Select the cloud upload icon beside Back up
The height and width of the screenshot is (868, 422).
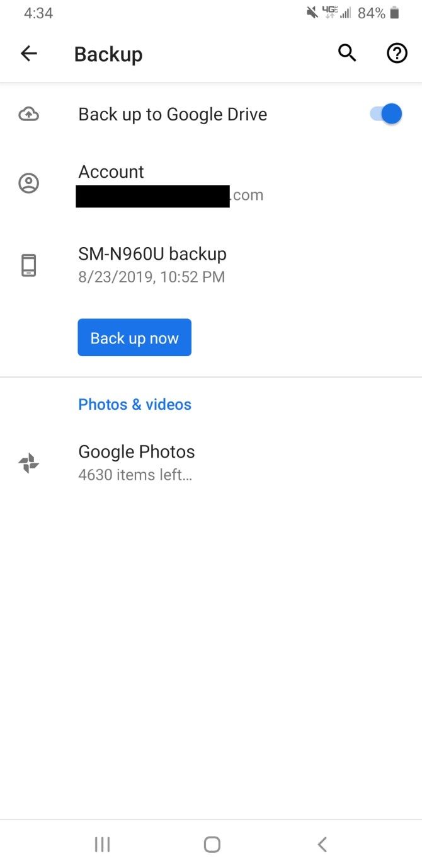(28, 113)
